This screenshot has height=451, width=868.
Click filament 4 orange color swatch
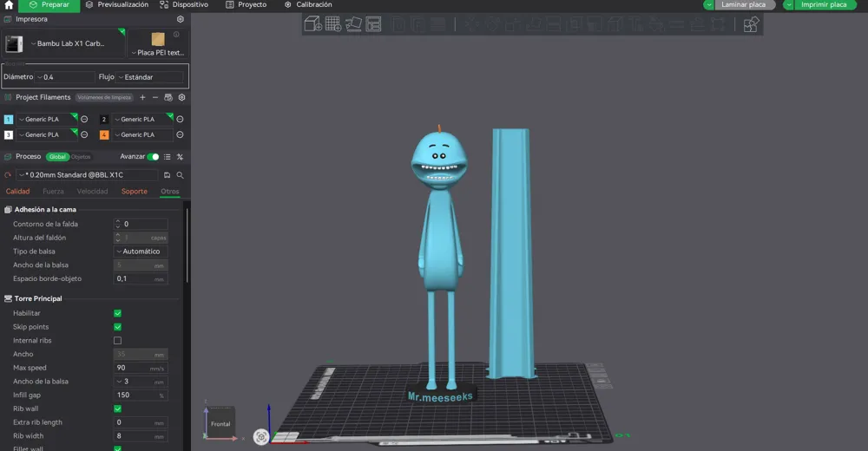pyautogui.click(x=104, y=134)
